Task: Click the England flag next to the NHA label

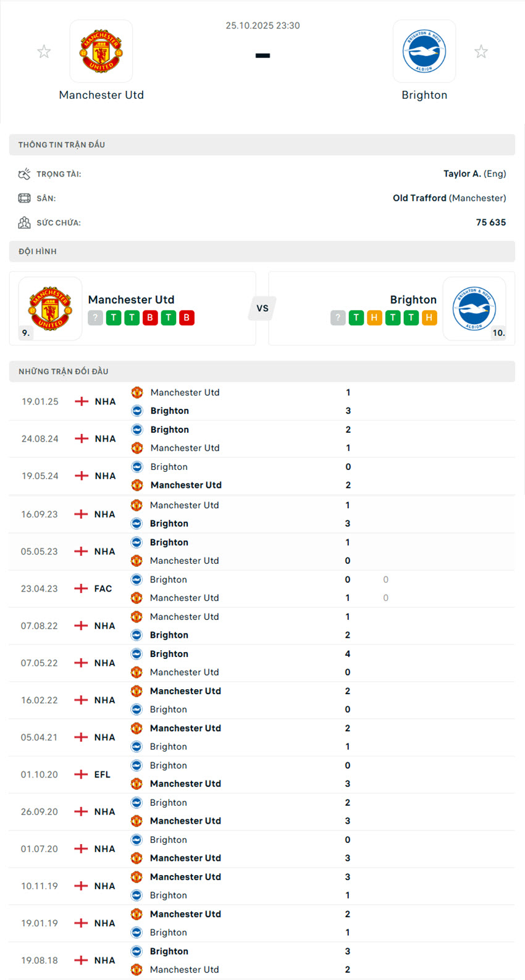Action: pos(80,401)
